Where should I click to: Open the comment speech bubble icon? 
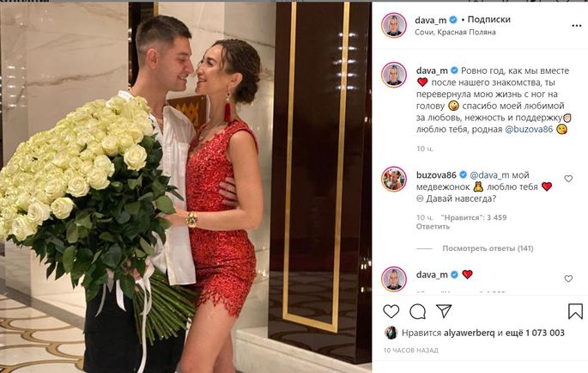(x=417, y=311)
